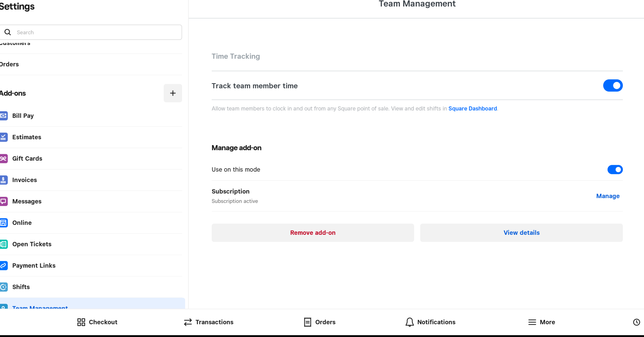Click the View details button
This screenshot has width=644, height=337.
tap(521, 233)
